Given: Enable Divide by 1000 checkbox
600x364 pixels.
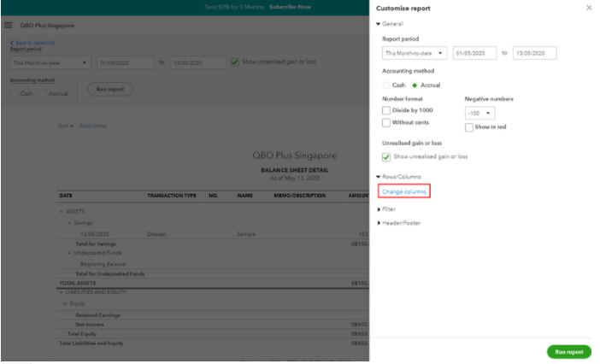Looking at the screenshot, I should coord(386,110).
